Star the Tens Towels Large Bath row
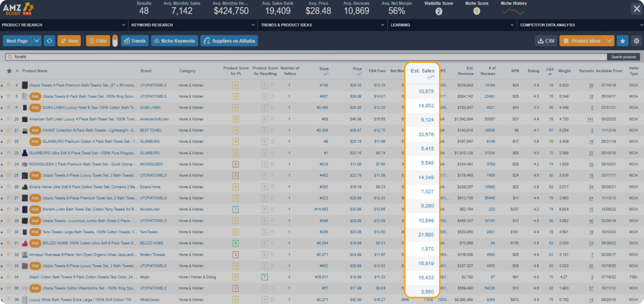 tap(9, 232)
